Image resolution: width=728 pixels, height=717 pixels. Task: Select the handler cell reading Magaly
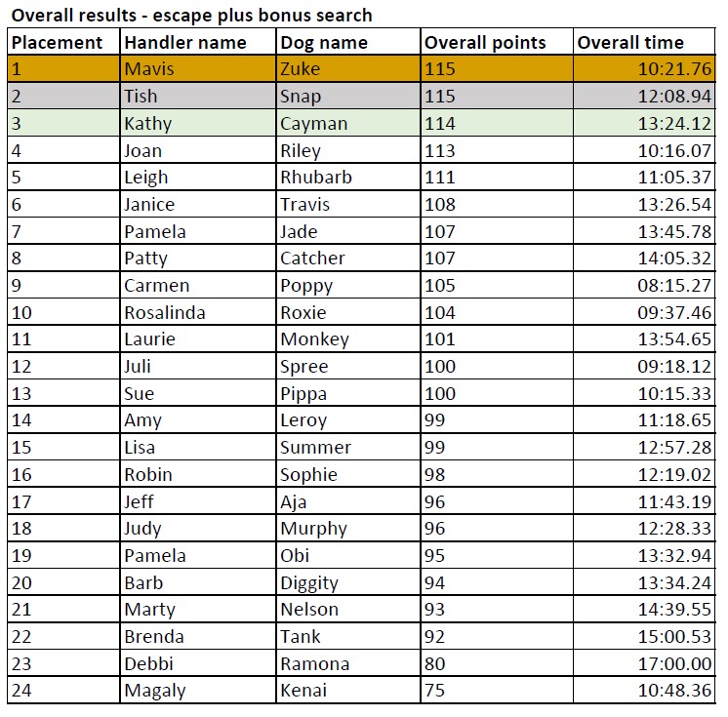click(198, 691)
